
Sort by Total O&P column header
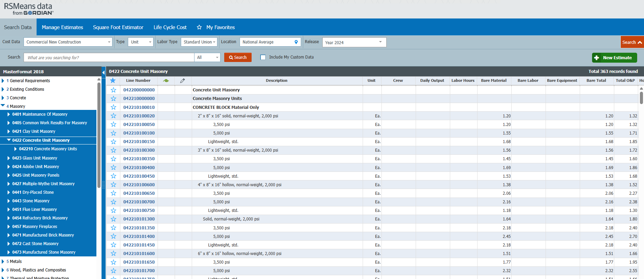(x=625, y=80)
